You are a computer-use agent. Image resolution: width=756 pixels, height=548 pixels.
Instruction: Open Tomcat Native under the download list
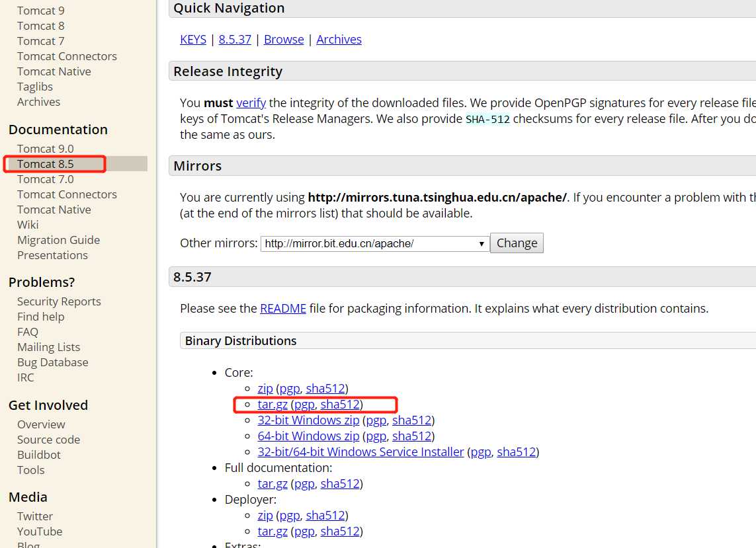pyautogui.click(x=54, y=71)
